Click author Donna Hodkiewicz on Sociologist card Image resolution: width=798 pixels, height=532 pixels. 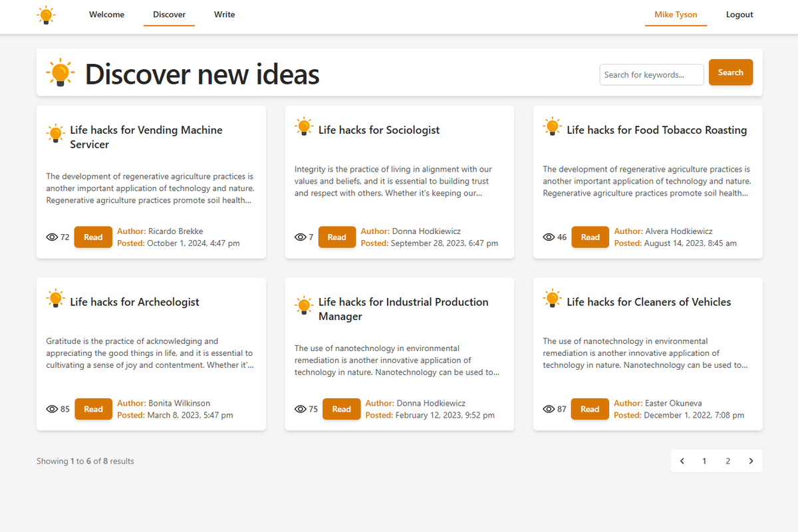click(x=426, y=231)
